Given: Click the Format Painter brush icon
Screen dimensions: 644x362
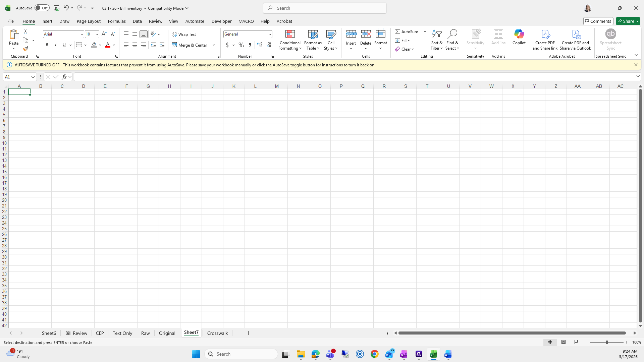Looking at the screenshot, I should (x=25, y=49).
